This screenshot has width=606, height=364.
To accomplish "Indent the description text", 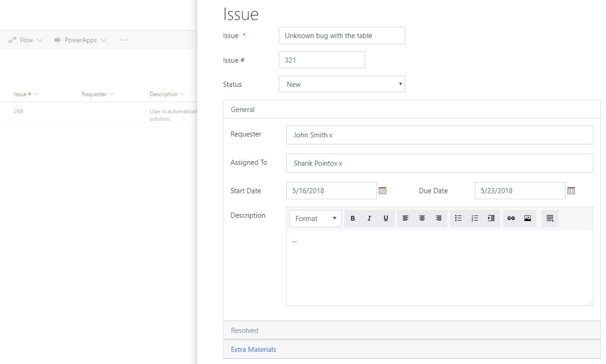I will (491, 219).
